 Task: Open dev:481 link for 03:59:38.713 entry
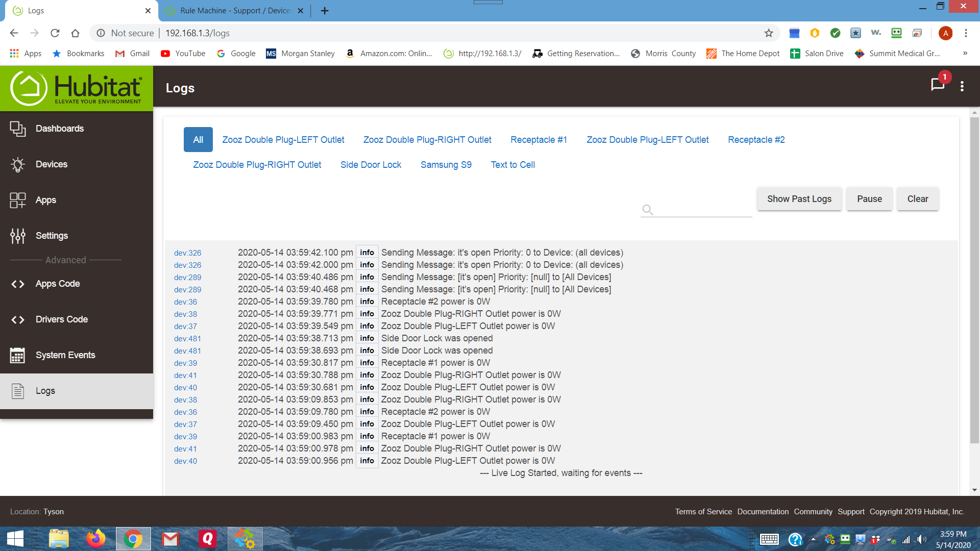tap(187, 339)
